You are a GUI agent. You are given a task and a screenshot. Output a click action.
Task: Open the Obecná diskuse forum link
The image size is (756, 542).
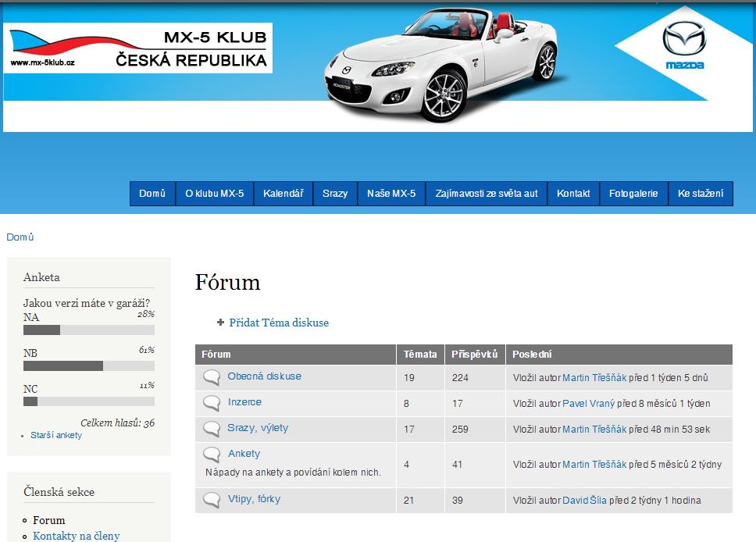coord(264,376)
